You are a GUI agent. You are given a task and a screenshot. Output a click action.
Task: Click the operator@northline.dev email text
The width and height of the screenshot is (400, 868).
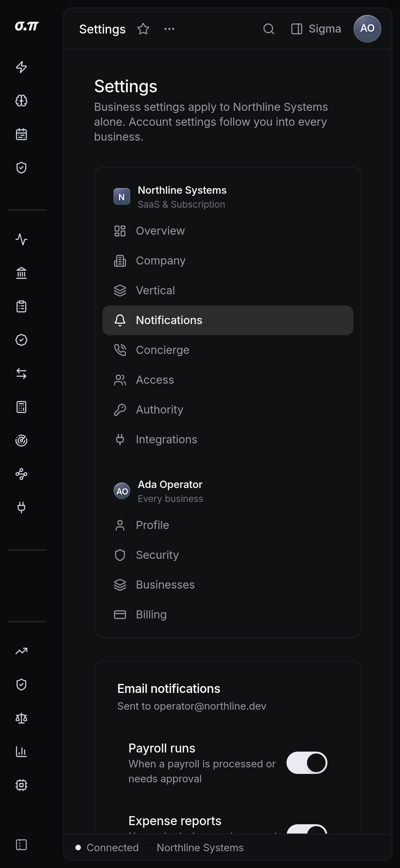point(210,706)
